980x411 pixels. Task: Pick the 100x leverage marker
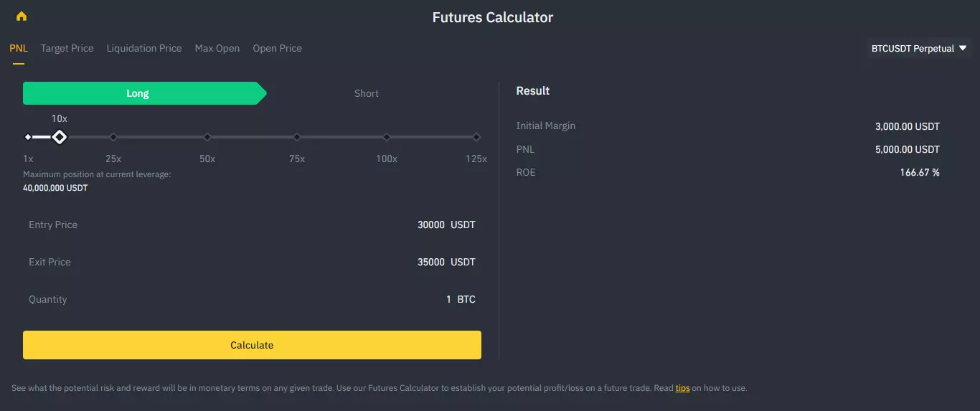point(387,137)
